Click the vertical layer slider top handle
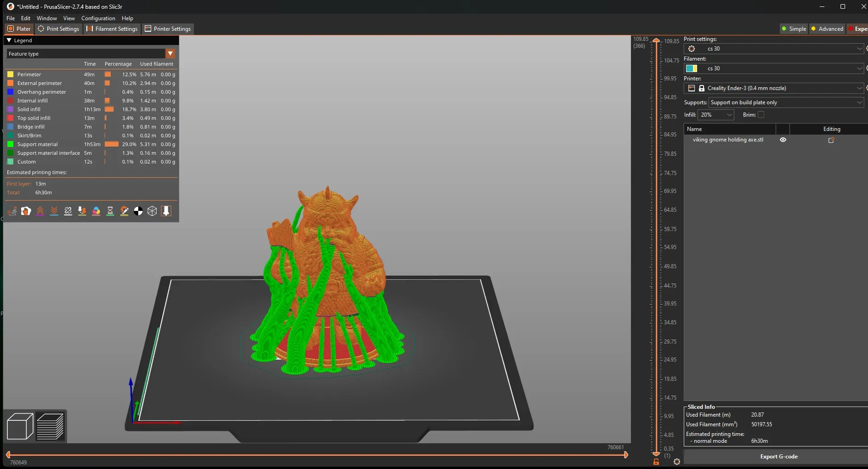 pos(656,41)
